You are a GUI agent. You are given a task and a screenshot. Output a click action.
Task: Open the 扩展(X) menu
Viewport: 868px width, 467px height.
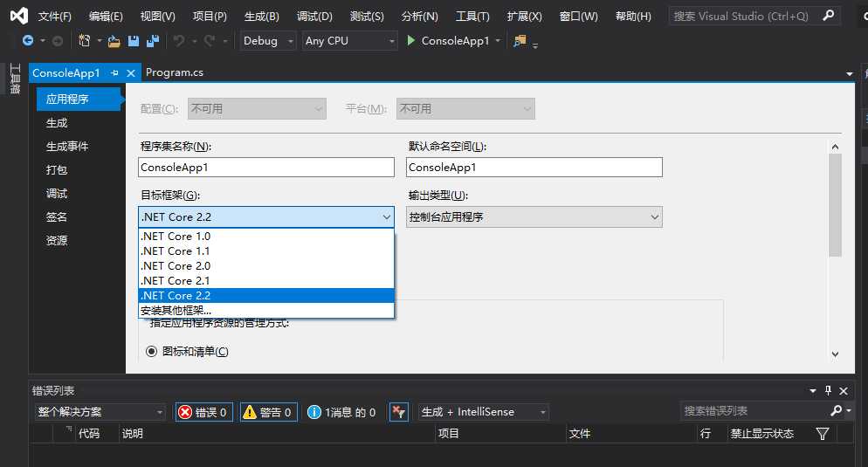(524, 16)
